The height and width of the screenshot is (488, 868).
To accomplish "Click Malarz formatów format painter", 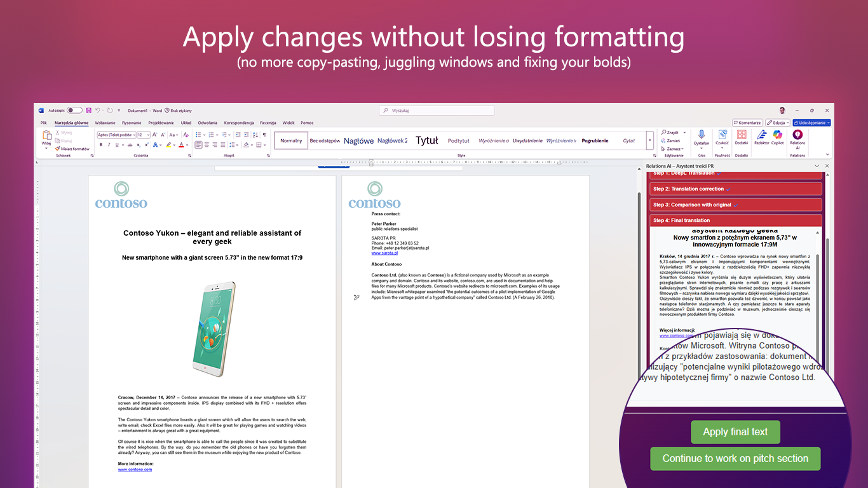I will 74,149.
